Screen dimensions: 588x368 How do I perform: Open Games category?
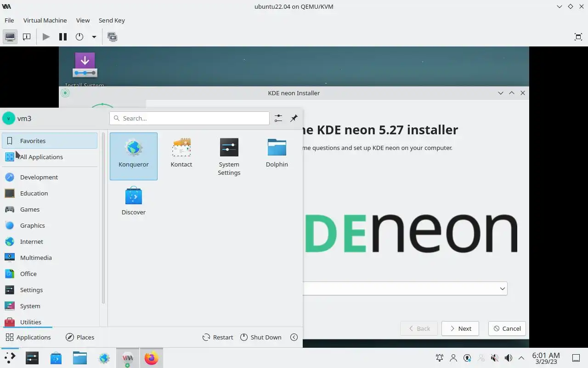[50, 209]
